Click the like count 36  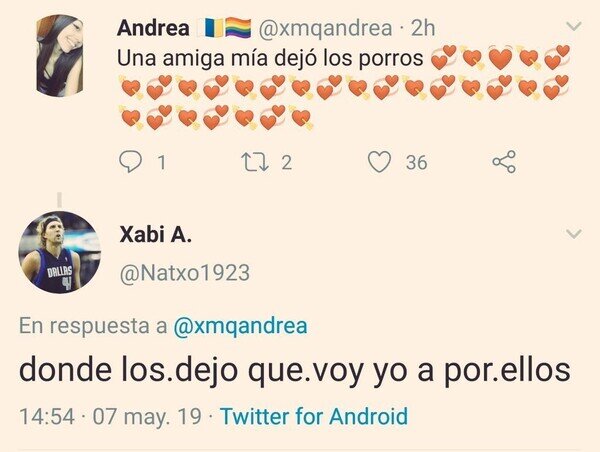[416, 163]
